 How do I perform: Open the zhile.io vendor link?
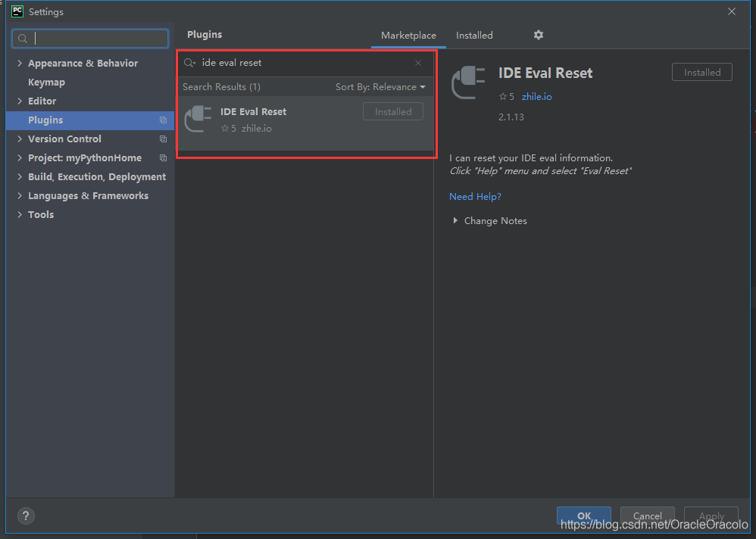point(536,96)
